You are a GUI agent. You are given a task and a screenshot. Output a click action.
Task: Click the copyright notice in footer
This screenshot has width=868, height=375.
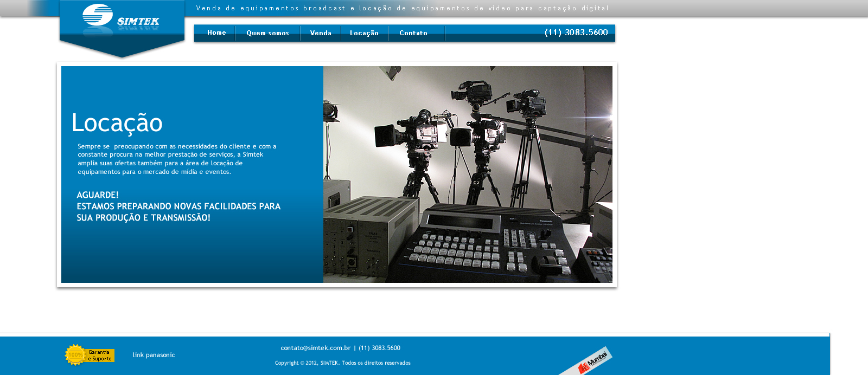(x=342, y=363)
